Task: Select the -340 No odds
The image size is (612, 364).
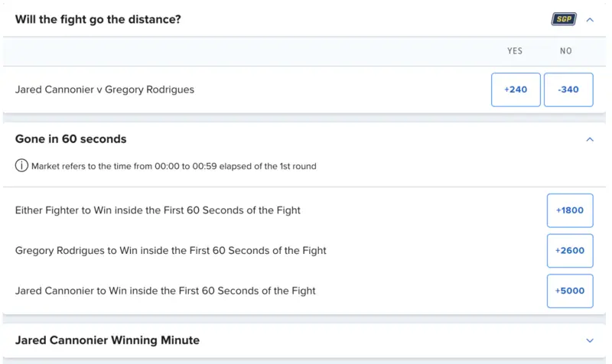Action: [568, 89]
